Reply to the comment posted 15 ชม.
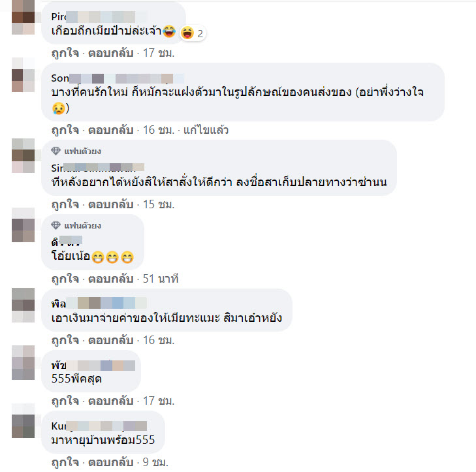476x472 pixels. coord(111,204)
